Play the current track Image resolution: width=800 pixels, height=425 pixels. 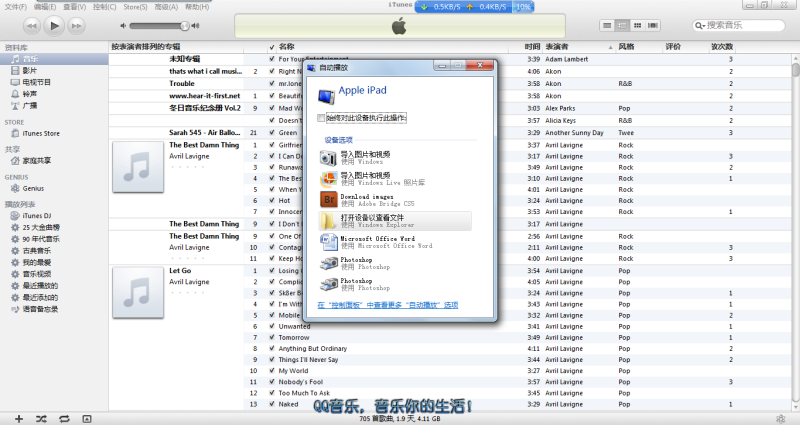point(54,26)
